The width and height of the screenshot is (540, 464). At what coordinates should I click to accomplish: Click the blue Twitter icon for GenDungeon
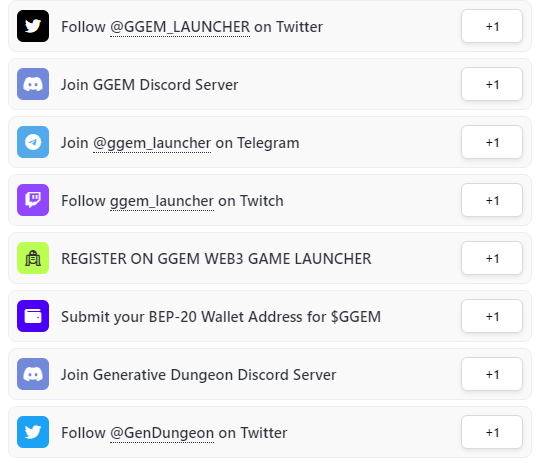click(33, 432)
